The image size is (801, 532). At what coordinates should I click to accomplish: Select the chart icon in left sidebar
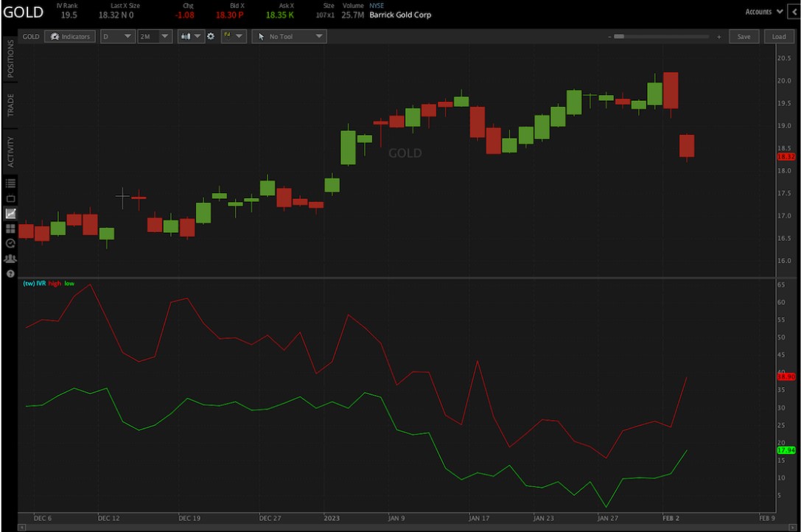(10, 214)
